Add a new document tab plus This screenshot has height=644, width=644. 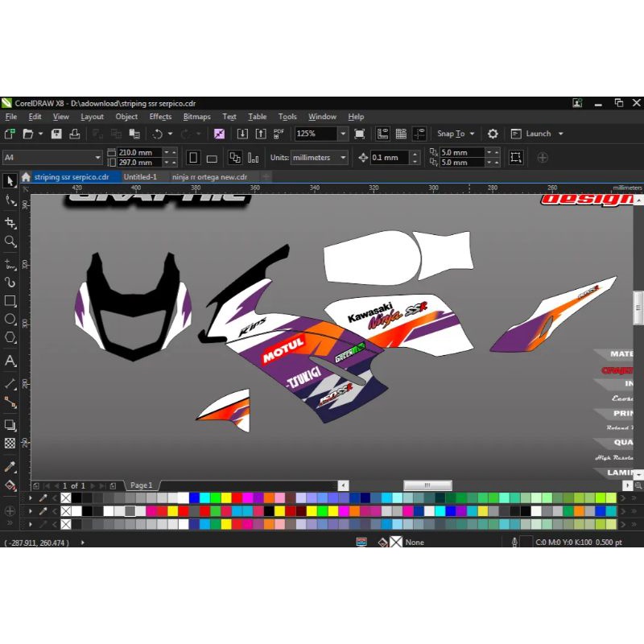[x=266, y=177]
